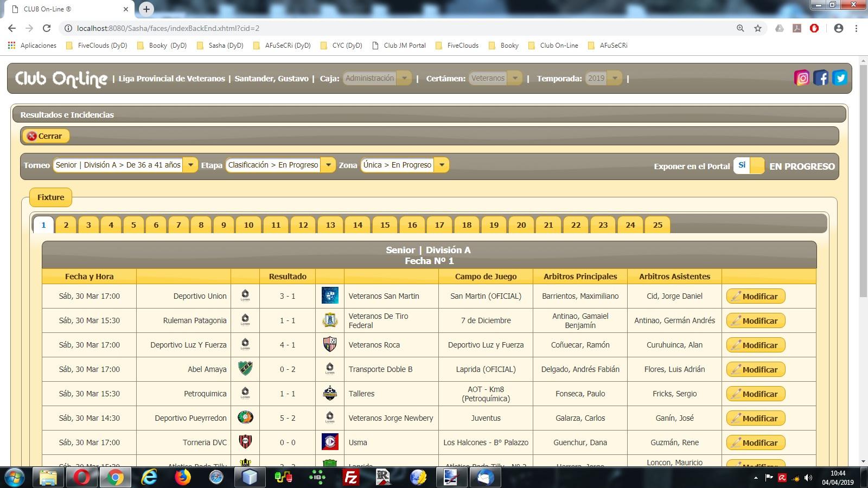Switch to fixture date tab 13
Screen dimensions: 868x488
(330, 224)
